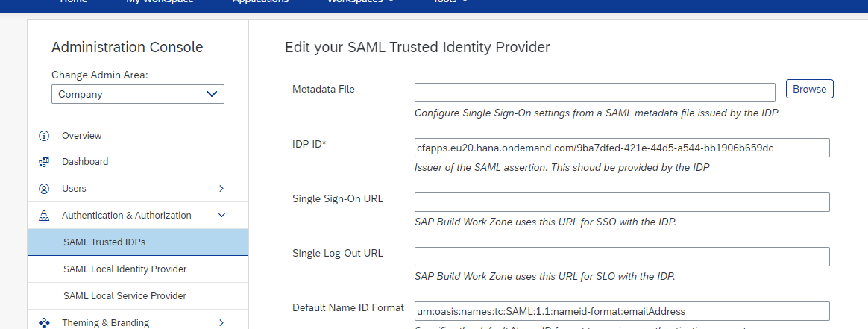The width and height of the screenshot is (868, 329).
Task: Open SAML Local Service Provider
Action: click(x=138, y=295)
